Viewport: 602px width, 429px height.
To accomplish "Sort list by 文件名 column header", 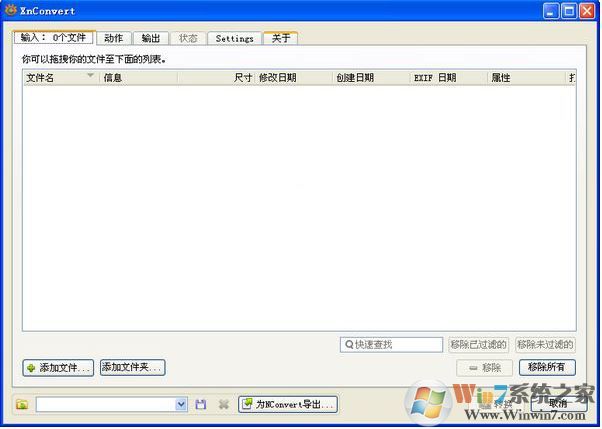I will click(61, 78).
